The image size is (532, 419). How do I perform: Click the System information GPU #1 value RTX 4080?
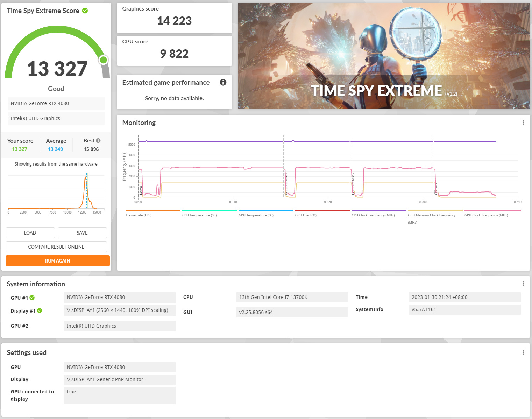tap(120, 297)
